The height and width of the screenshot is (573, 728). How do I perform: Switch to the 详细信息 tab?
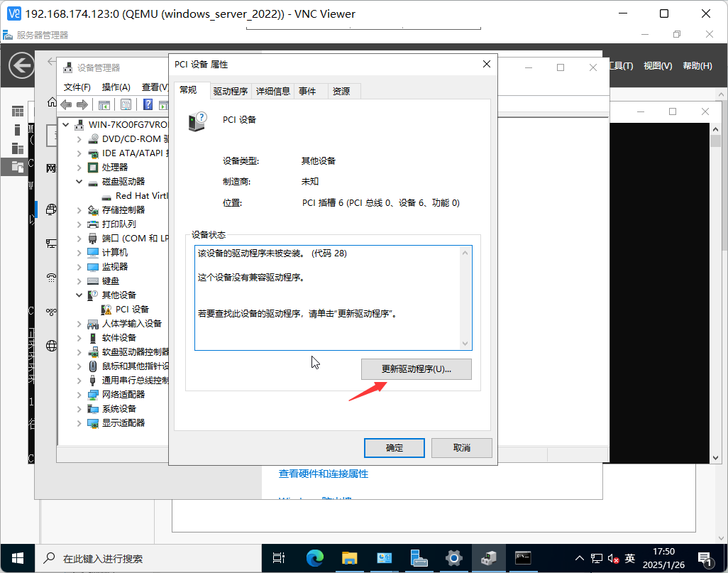tap(273, 91)
